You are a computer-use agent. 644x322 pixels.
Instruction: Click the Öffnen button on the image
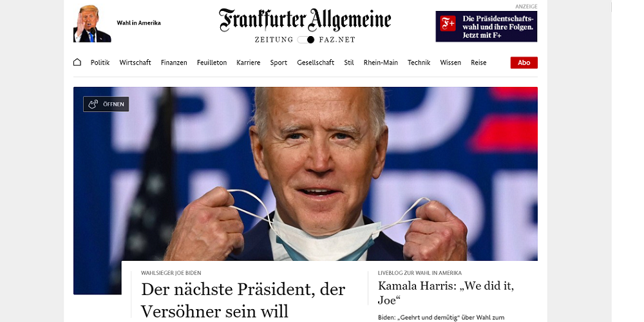(x=106, y=104)
